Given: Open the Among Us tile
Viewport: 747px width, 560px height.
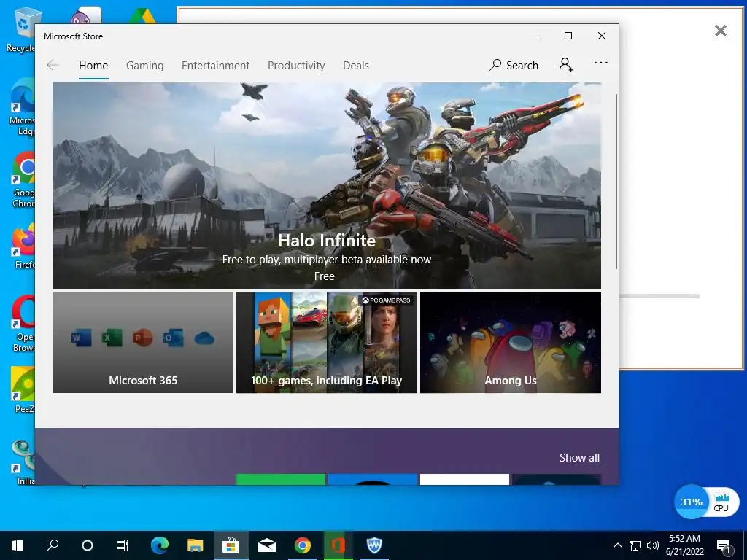Looking at the screenshot, I should [x=511, y=343].
